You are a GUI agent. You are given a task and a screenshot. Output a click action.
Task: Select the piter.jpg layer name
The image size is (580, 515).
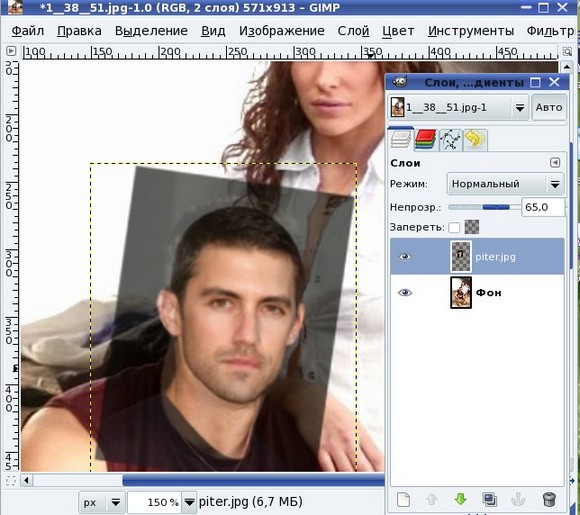tap(495, 257)
